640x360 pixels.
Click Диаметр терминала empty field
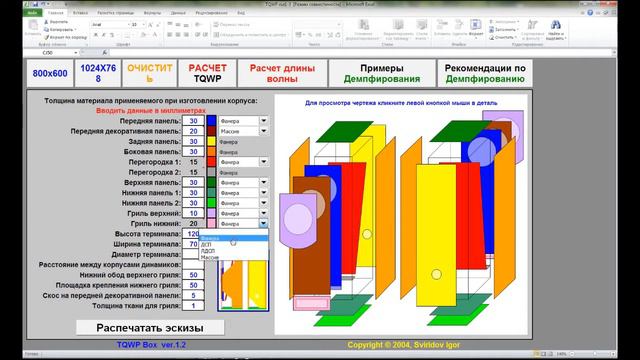pos(191,254)
